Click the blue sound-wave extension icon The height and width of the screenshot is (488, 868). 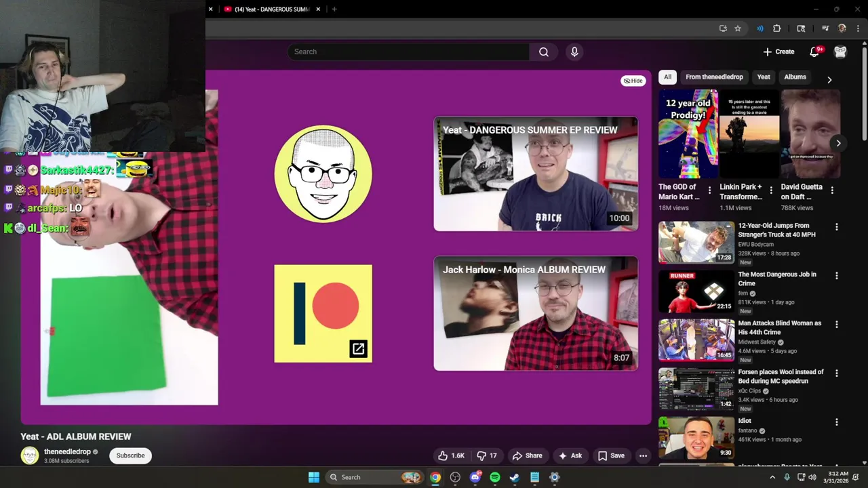pyautogui.click(x=760, y=28)
